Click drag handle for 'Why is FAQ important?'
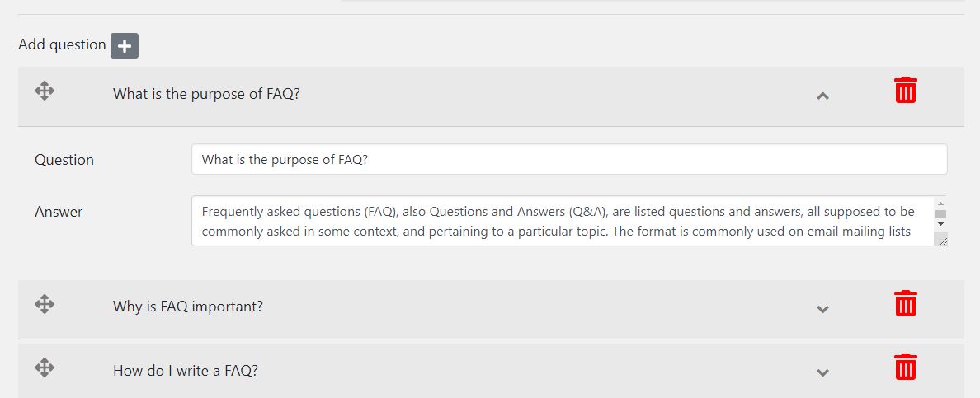This screenshot has width=980, height=398. click(x=45, y=305)
